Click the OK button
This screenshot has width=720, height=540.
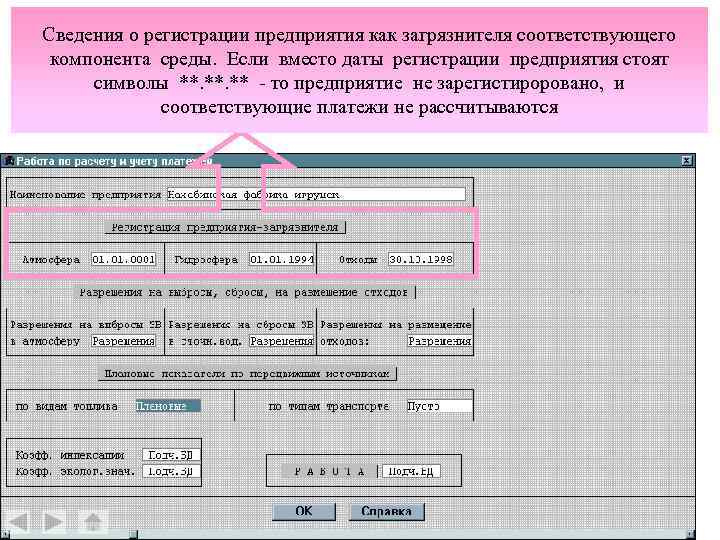[304, 512]
